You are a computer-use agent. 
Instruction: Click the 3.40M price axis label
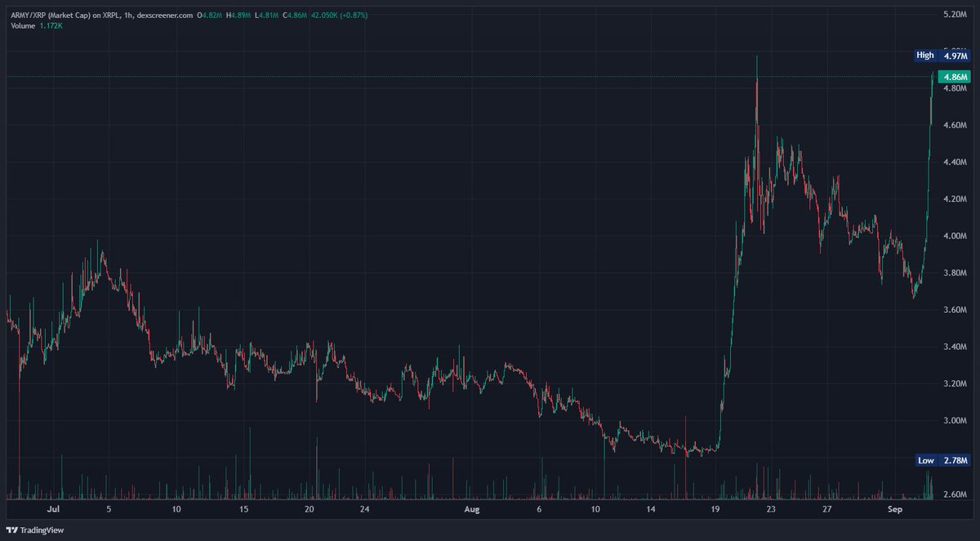tap(955, 347)
